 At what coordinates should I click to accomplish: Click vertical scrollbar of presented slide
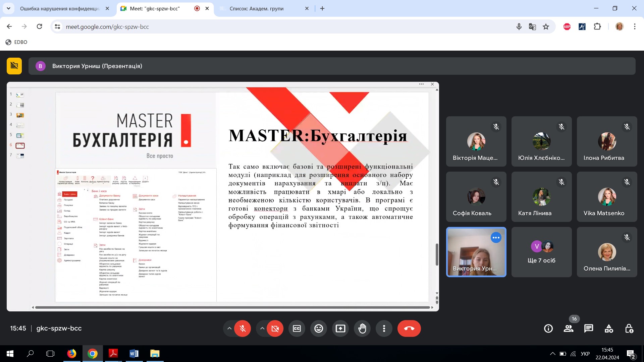(x=437, y=255)
